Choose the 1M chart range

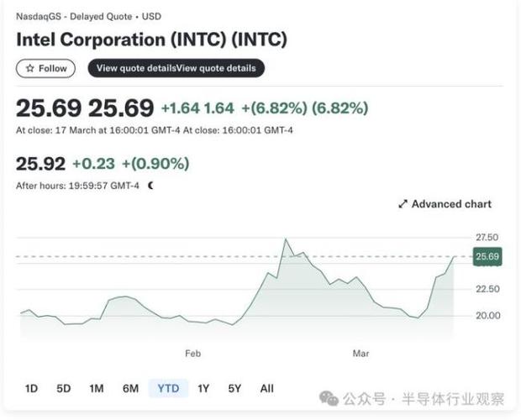click(x=96, y=388)
